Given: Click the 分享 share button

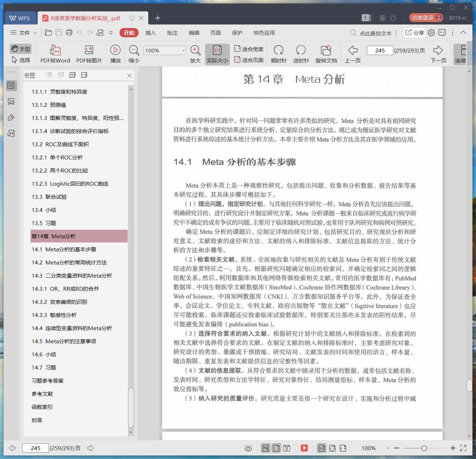Looking at the screenshot, I should coord(415,33).
